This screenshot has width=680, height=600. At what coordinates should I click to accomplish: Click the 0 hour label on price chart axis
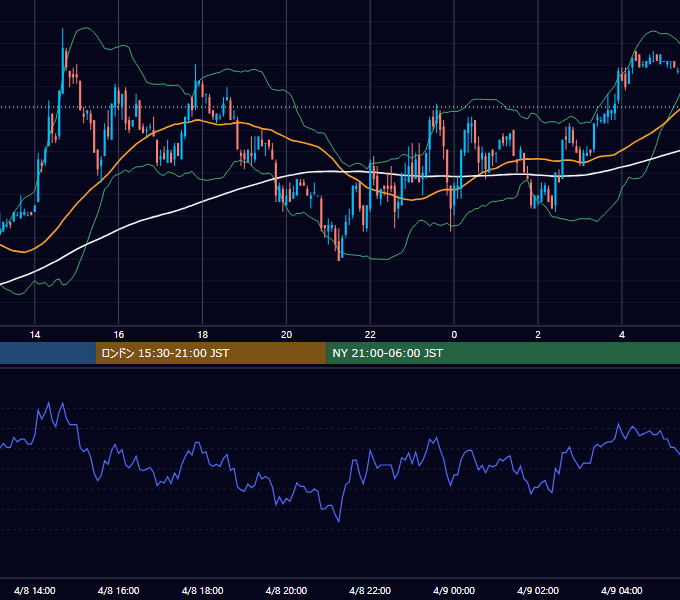click(454, 335)
